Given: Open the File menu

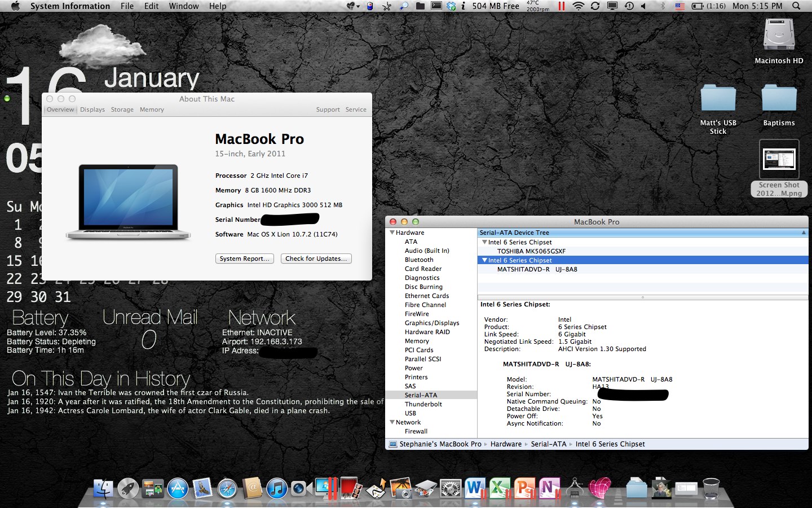Looking at the screenshot, I should click(127, 6).
